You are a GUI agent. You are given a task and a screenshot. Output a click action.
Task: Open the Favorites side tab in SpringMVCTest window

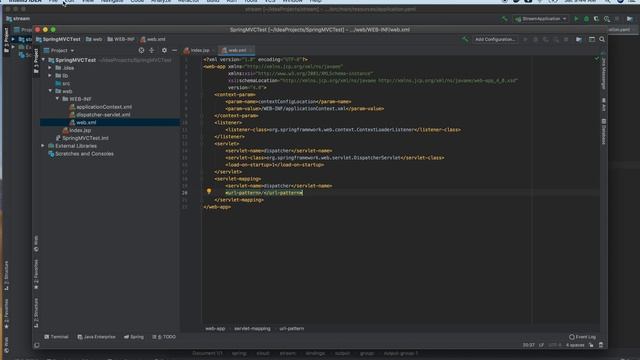(36, 274)
